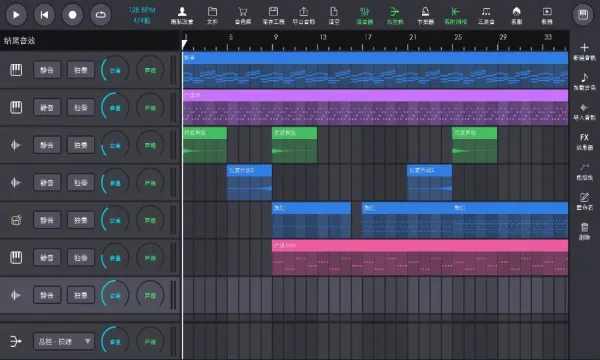Open the file folder icon in the toolbar

[x=212, y=15]
